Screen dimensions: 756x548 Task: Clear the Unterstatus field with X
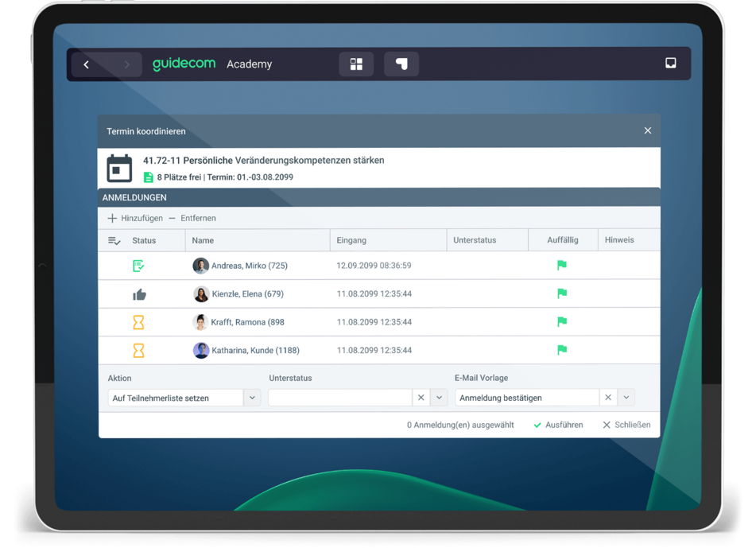(x=421, y=398)
